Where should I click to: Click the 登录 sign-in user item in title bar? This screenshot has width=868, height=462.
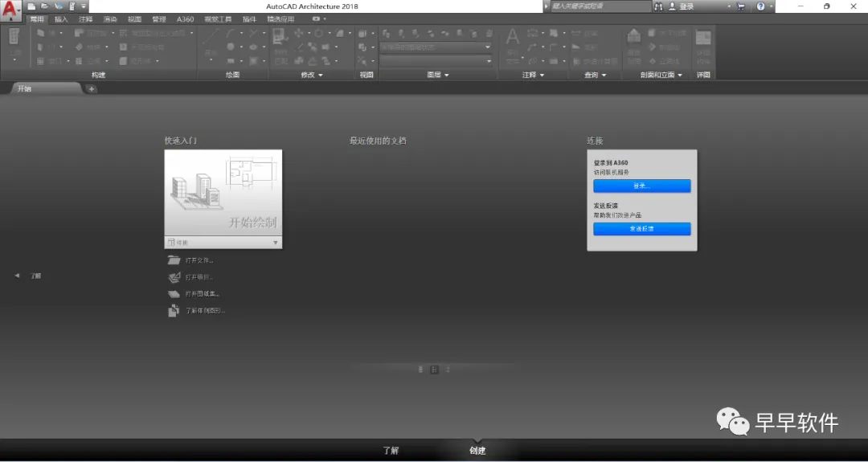682,6
